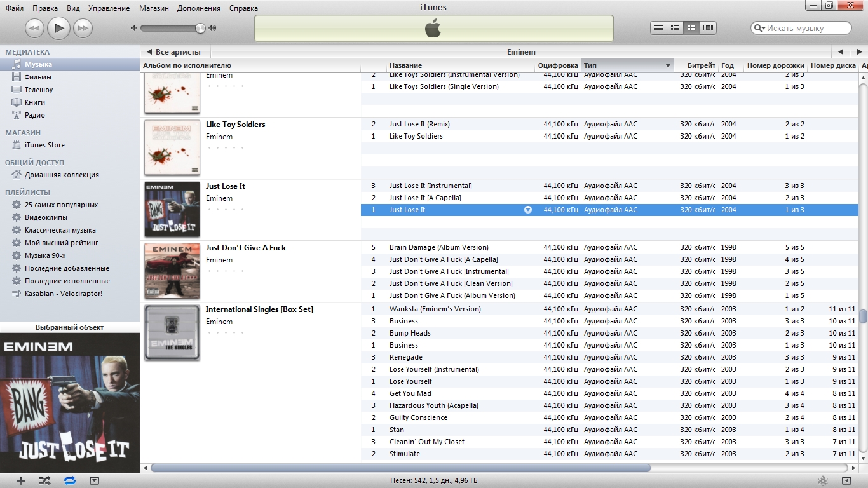
Task: Click the International Singles album cover
Action: coord(172,333)
